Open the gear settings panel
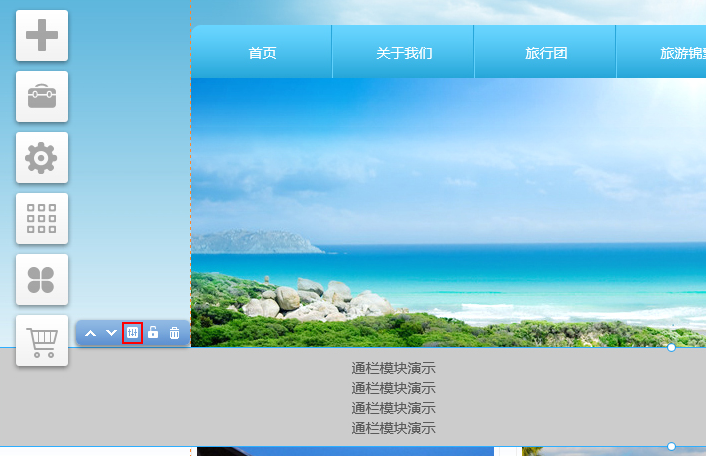Viewport: 708px width, 456px height. coord(42,158)
